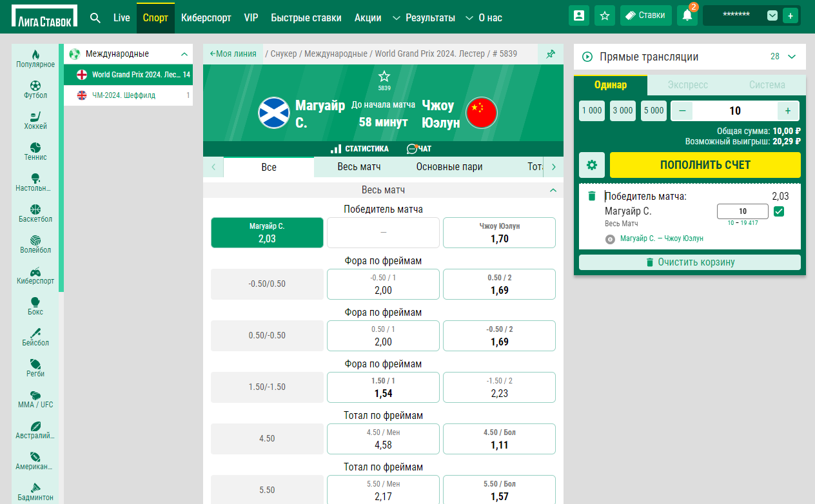
Task: Pin the event with pushpin icon
Action: 550,54
